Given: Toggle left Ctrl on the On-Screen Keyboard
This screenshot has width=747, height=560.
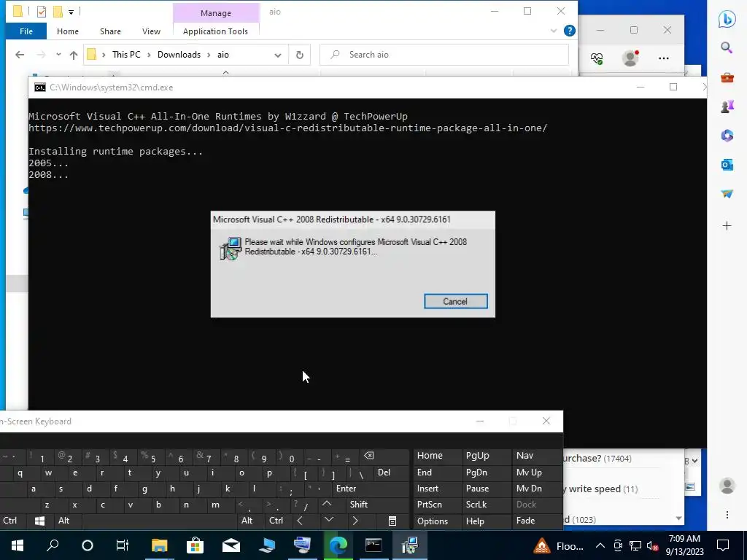Looking at the screenshot, I should tap(9, 521).
